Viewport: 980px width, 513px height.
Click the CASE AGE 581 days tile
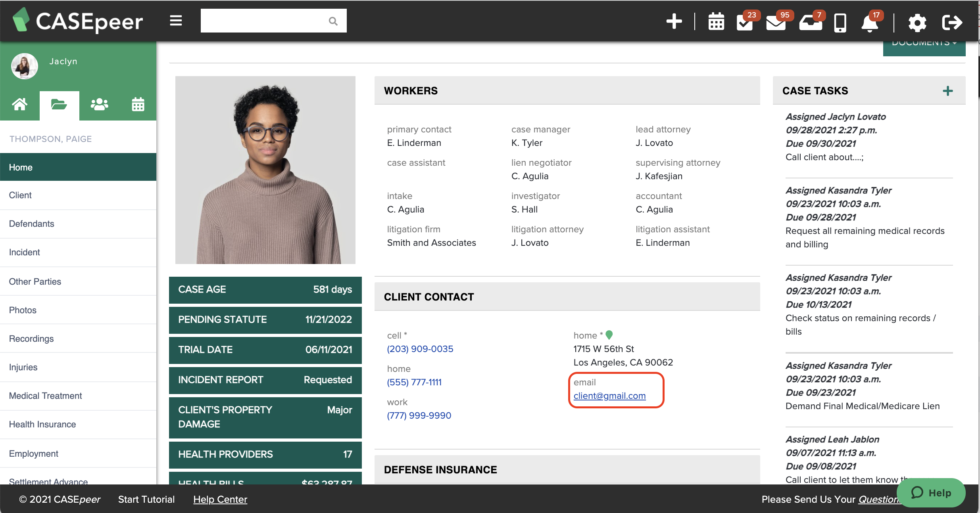265,290
